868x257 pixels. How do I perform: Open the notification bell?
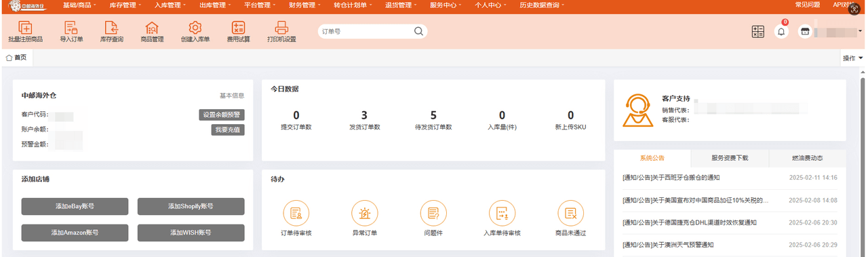tap(781, 32)
